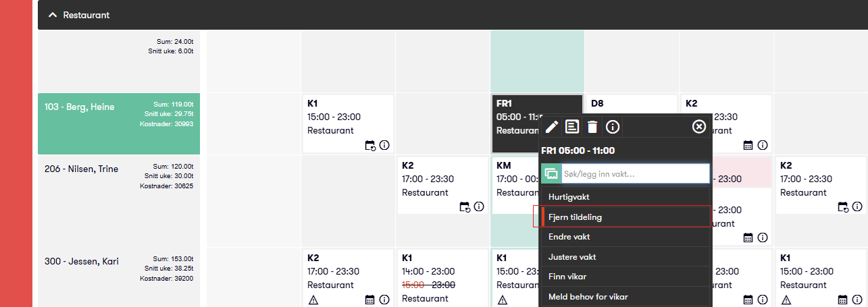This screenshot has width=868, height=307.
Task: Open info icon on Berg's K1 shift
Action: (x=384, y=145)
